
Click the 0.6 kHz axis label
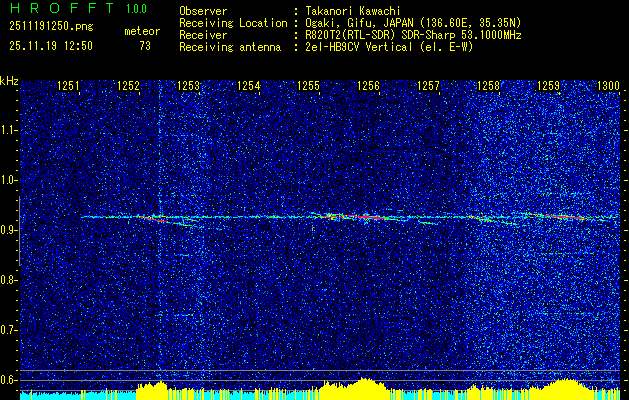pyautogui.click(x=9, y=380)
